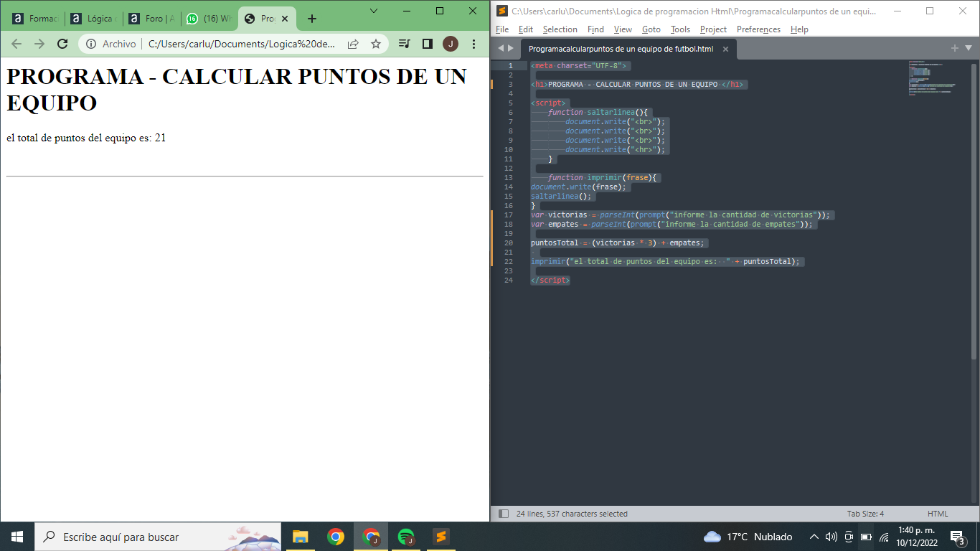Toggle Chrome side panel

pos(428,44)
